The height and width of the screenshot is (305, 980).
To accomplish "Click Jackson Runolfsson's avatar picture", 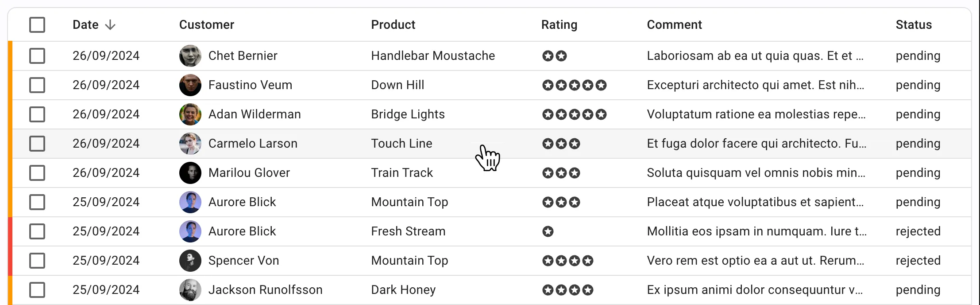I will click(190, 290).
